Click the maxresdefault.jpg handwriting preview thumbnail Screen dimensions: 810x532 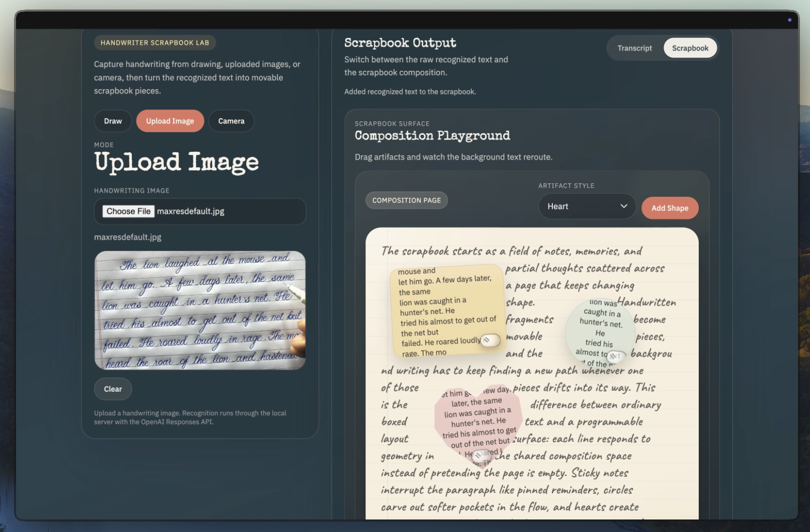click(199, 310)
